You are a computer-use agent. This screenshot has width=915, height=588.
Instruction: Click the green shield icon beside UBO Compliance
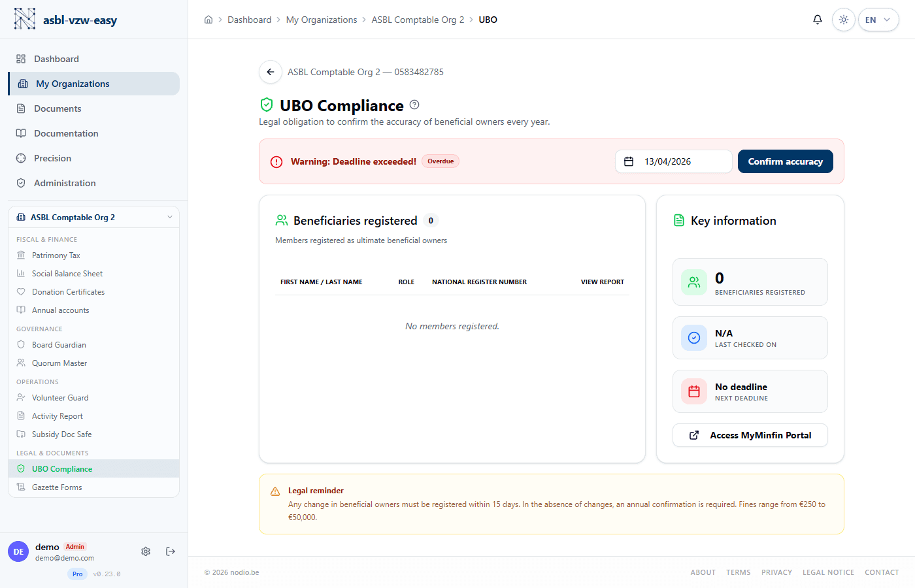[x=267, y=105]
